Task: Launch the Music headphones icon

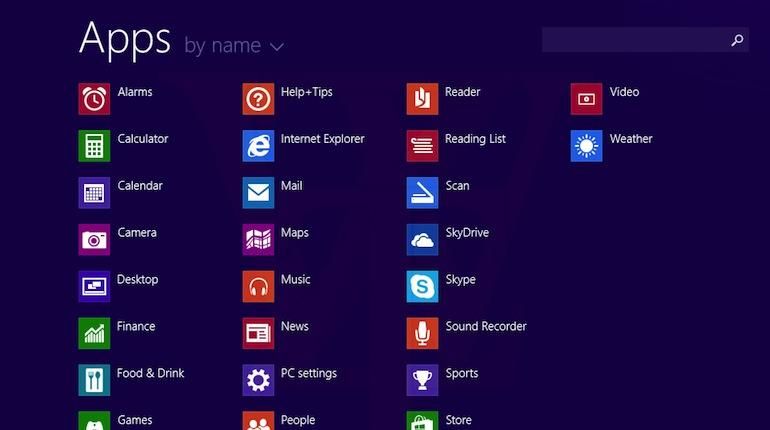Action: pyautogui.click(x=258, y=286)
